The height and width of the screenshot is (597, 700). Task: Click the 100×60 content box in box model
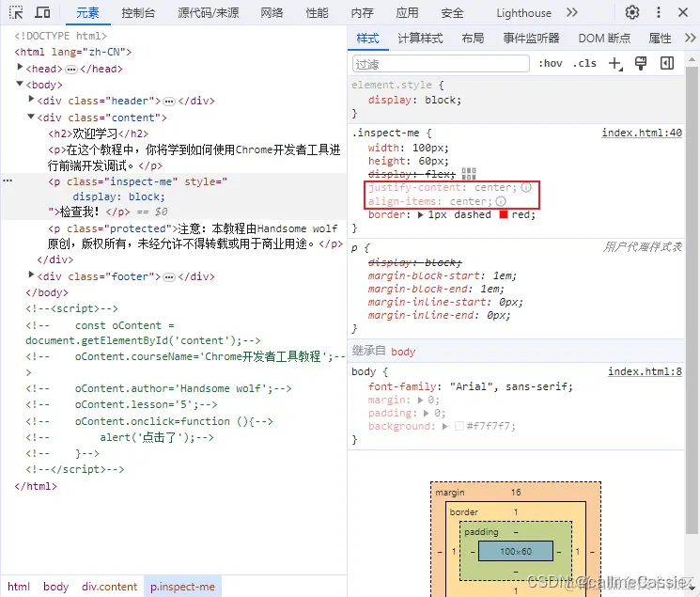pyautogui.click(x=516, y=552)
